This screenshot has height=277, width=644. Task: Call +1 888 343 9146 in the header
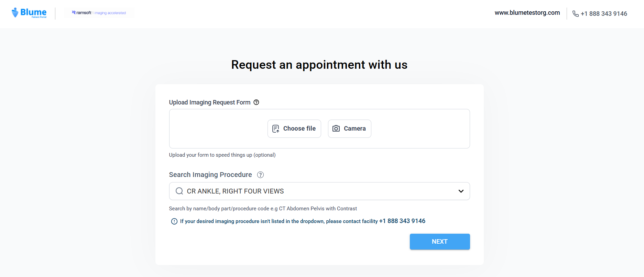coord(604,13)
